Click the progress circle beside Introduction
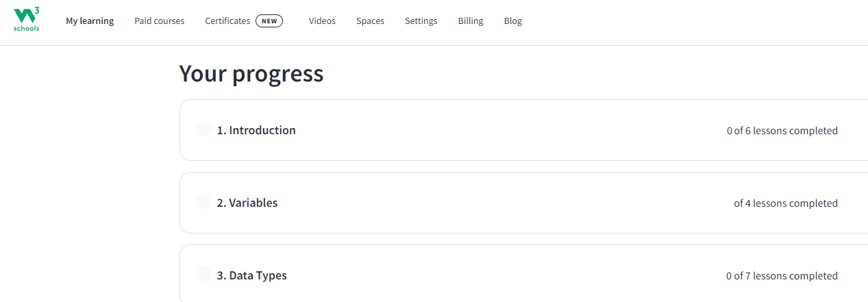The width and height of the screenshot is (868, 302). (x=203, y=129)
